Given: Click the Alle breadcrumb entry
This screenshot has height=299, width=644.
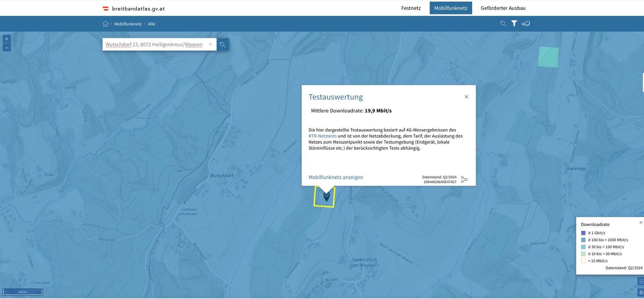Looking at the screenshot, I should (x=152, y=24).
